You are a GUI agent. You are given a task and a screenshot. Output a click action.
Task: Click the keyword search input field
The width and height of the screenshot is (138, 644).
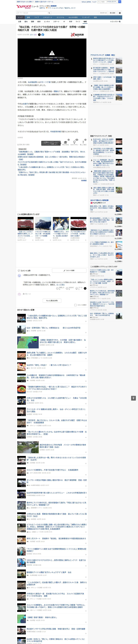tap(32, 13)
